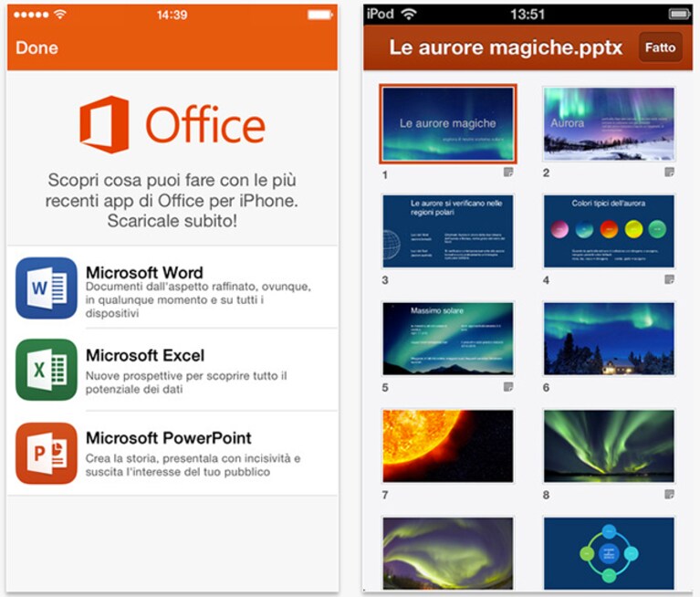Tap the Wi-Fi icon in iPod status bar
This screenshot has height=597, width=700.
408,14
